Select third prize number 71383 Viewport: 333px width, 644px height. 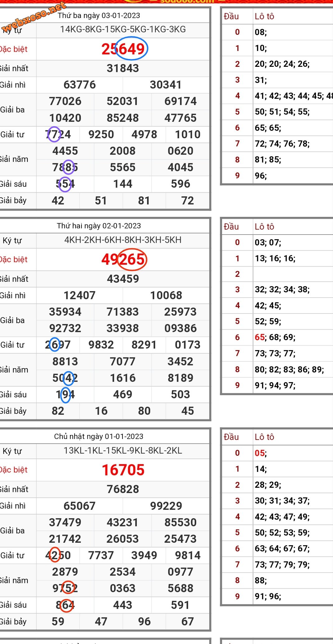tap(123, 312)
